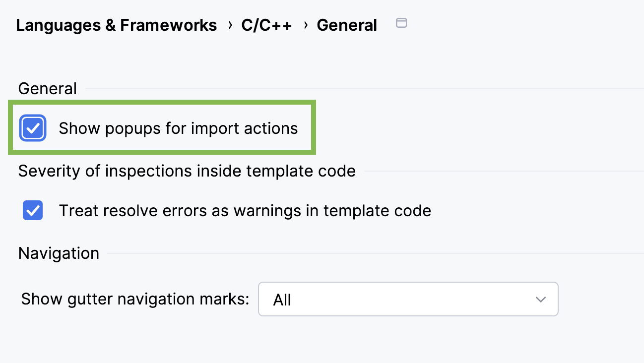The image size is (644, 363).
Task: Click the Show popups for import actions label
Action: 178,128
